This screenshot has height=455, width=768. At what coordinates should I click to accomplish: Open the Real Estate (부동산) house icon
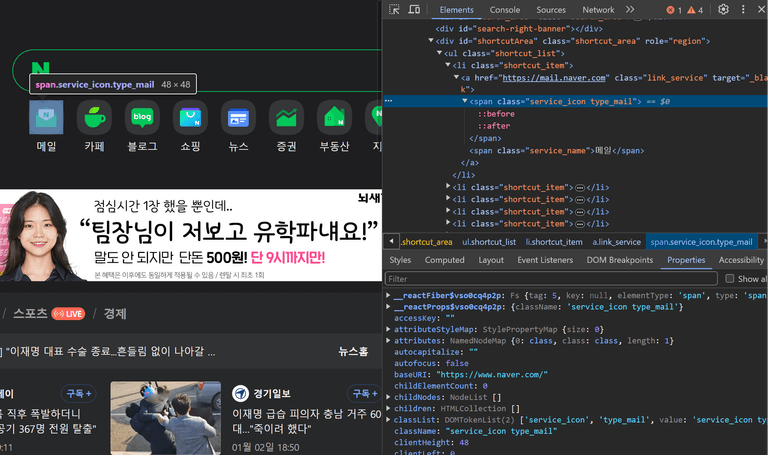334,117
